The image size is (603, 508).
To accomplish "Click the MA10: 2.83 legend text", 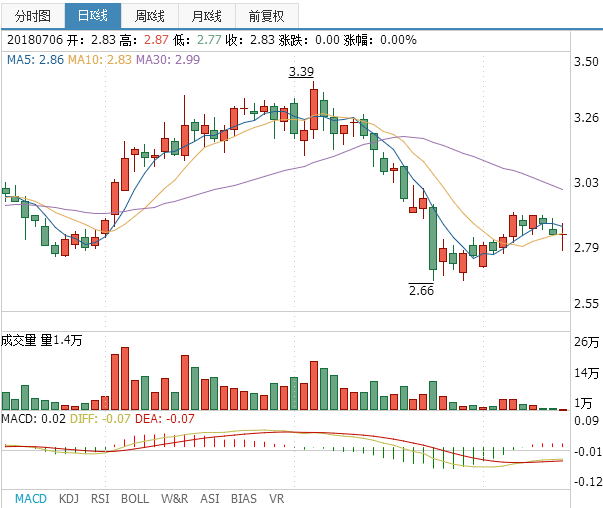I will click(100, 60).
